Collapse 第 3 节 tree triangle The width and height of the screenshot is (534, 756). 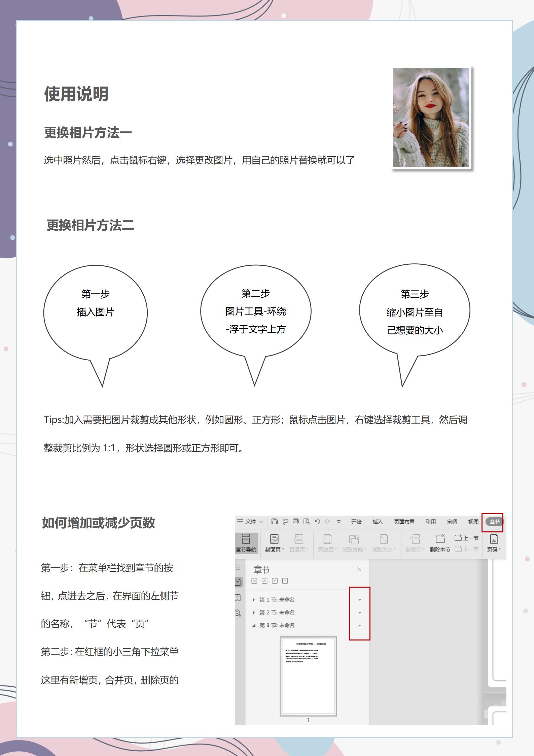point(254,625)
